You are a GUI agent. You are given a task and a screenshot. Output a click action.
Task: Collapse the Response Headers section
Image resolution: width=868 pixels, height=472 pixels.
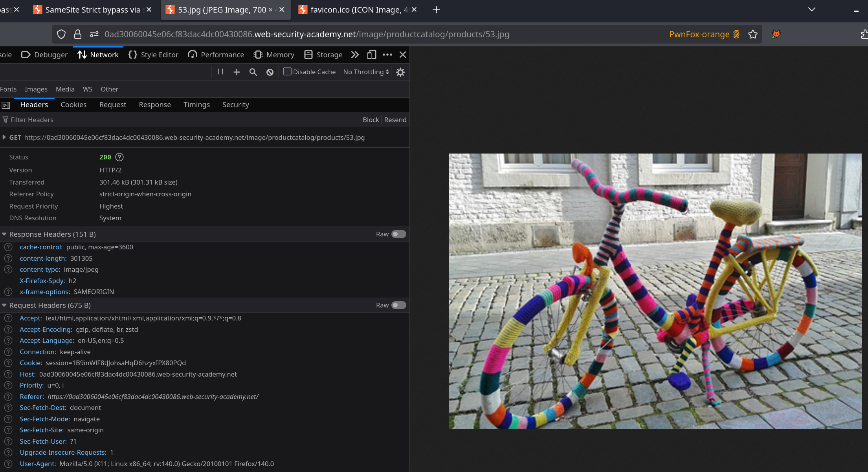coord(4,234)
